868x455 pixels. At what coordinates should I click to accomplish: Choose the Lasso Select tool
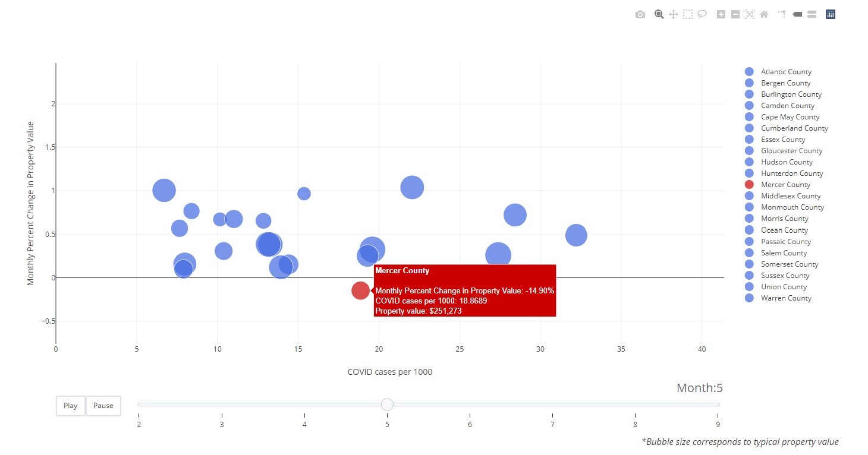(702, 14)
